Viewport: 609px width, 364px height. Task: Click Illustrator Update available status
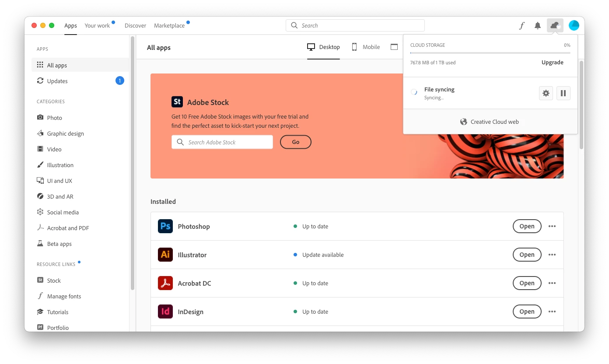(x=318, y=255)
